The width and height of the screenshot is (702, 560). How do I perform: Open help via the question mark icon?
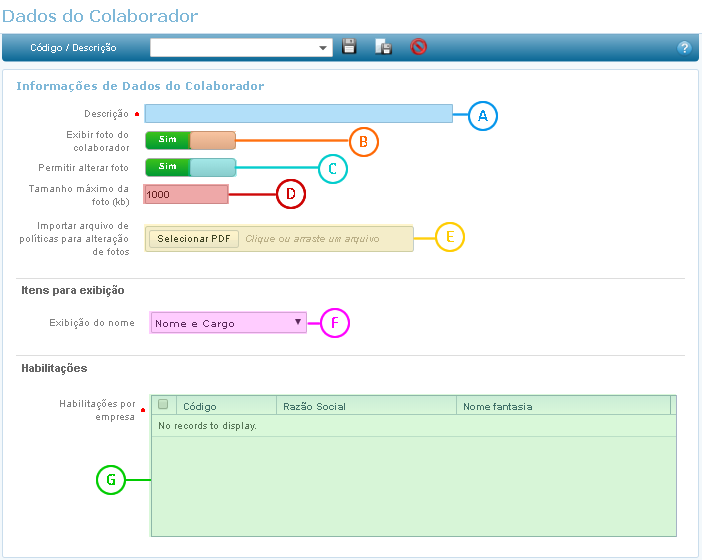(x=684, y=47)
